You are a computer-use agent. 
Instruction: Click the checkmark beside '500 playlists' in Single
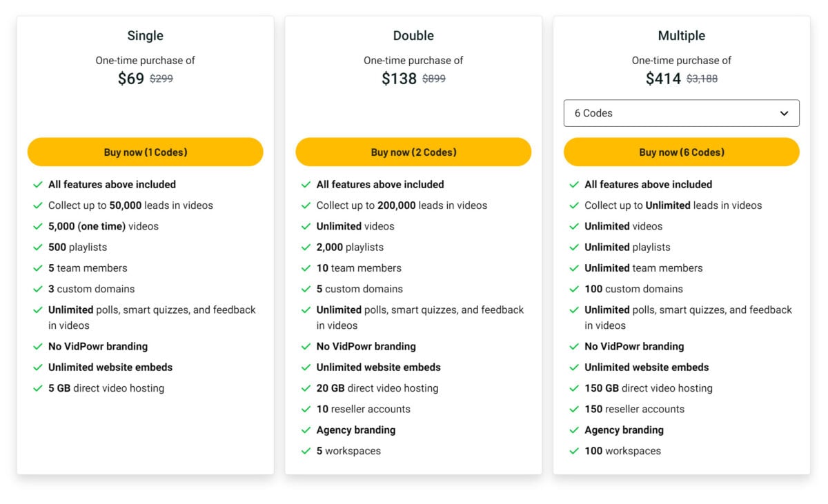tap(37, 247)
